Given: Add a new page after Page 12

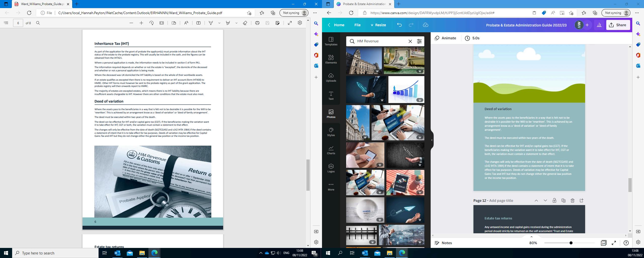Looking at the screenshot, I should coord(582,201).
